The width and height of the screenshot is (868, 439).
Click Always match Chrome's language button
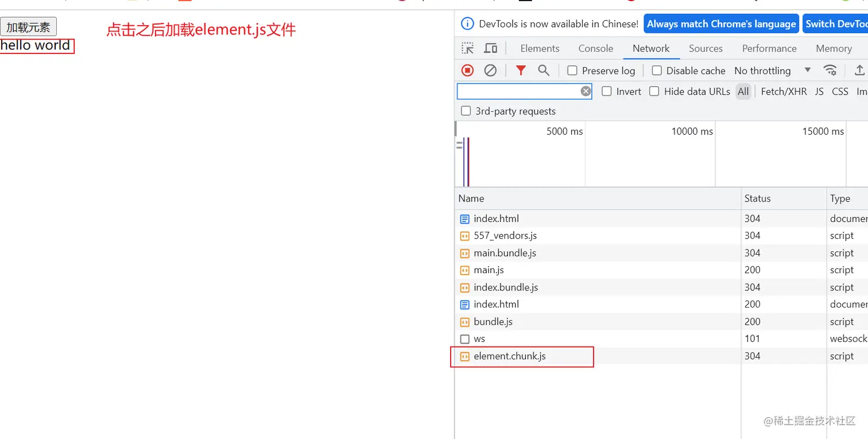click(722, 24)
